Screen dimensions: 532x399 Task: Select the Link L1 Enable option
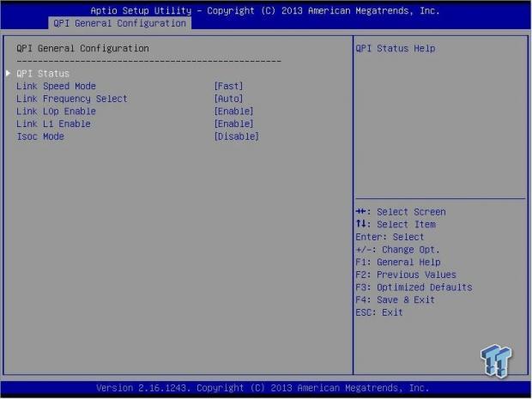[53, 124]
